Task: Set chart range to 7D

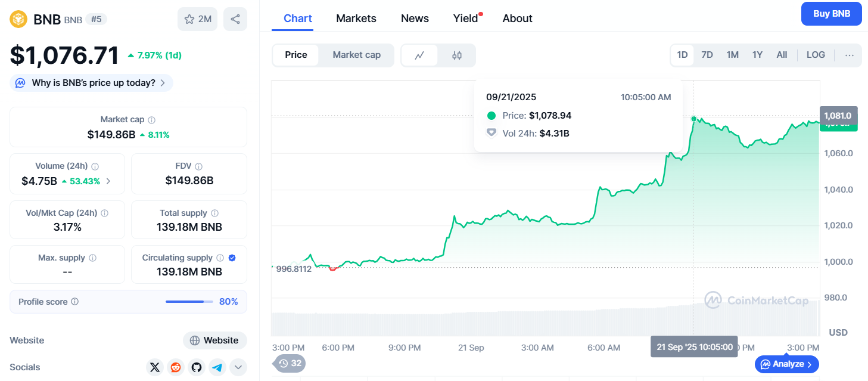Action: [707, 55]
